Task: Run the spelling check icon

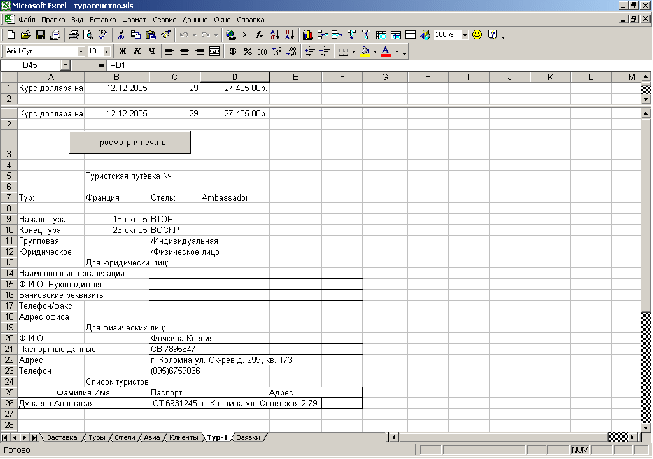Action: (102, 35)
